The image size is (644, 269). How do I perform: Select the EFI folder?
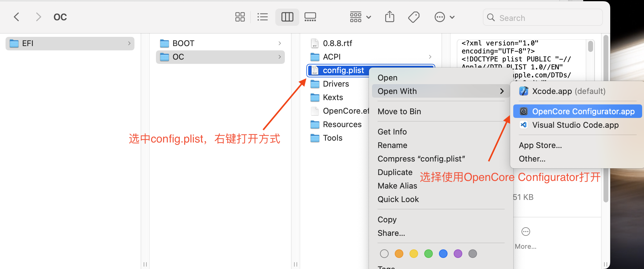pyautogui.click(x=70, y=43)
